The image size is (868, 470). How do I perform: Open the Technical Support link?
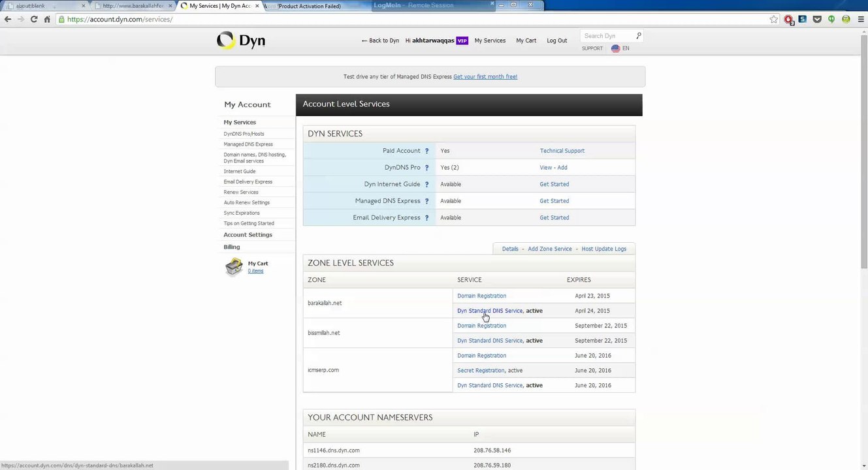pos(562,151)
